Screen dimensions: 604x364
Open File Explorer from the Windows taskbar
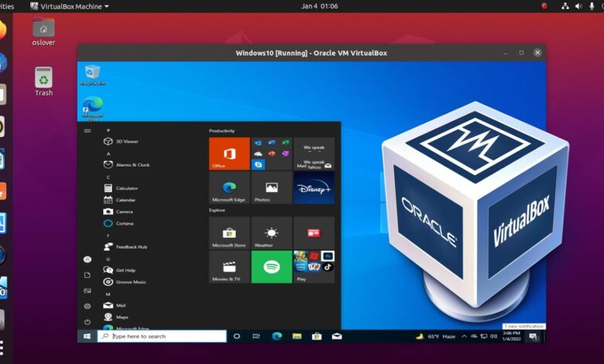(297, 336)
